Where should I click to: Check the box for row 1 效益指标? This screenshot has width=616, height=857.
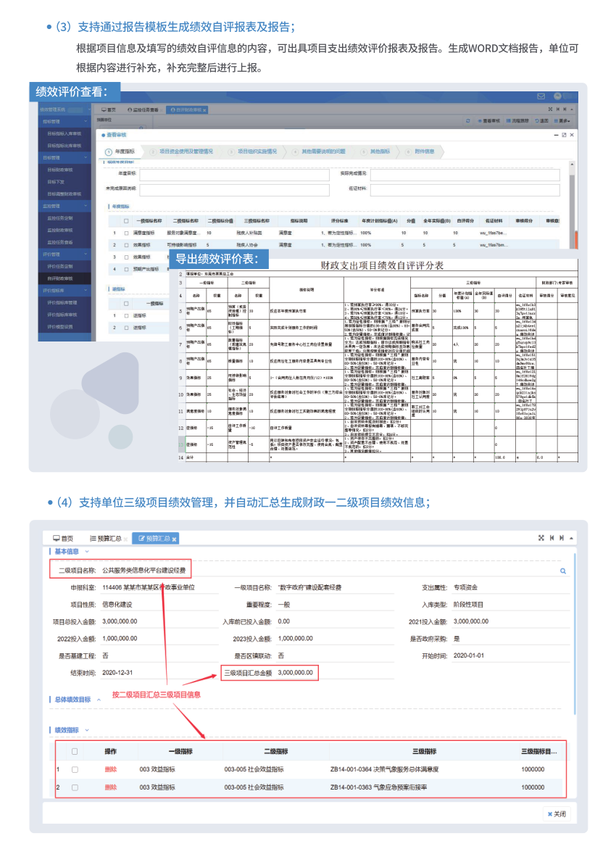pyautogui.click(x=75, y=769)
